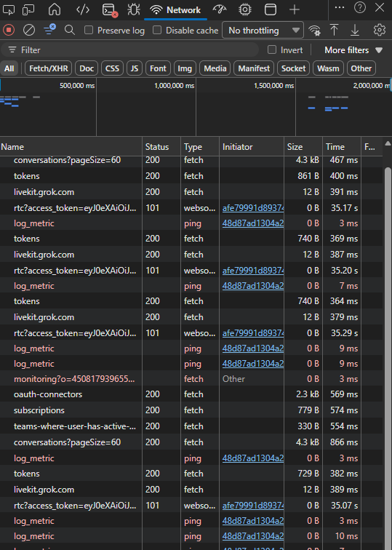The image size is (392, 550).
Task: Select the All request type filter
Action: click(9, 68)
